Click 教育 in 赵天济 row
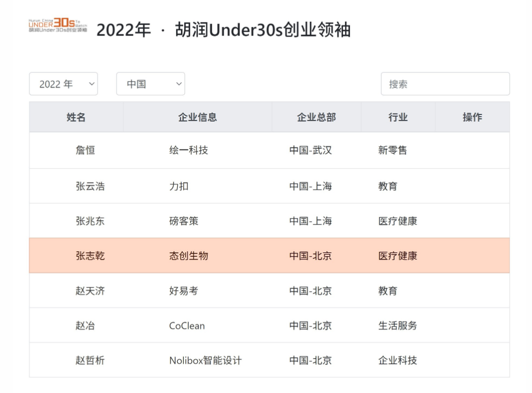This screenshot has width=532, height=393. pyautogui.click(x=388, y=291)
